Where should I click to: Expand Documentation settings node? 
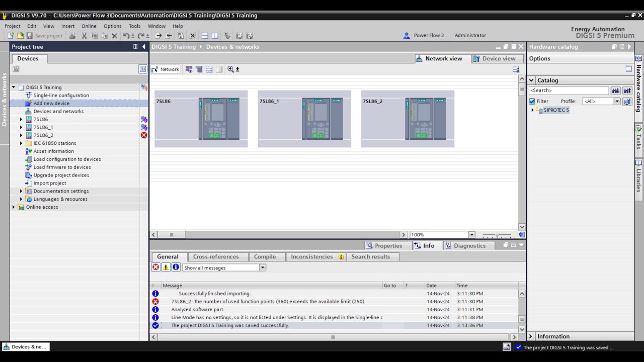(x=21, y=192)
